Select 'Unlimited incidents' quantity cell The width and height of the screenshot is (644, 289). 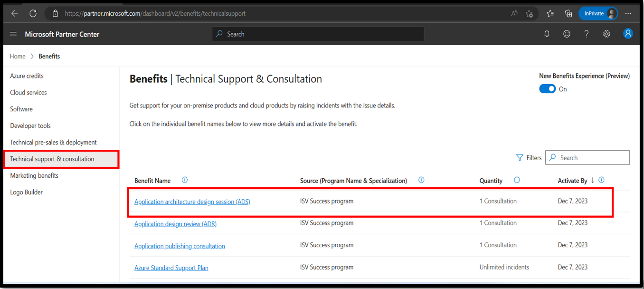[504, 267]
